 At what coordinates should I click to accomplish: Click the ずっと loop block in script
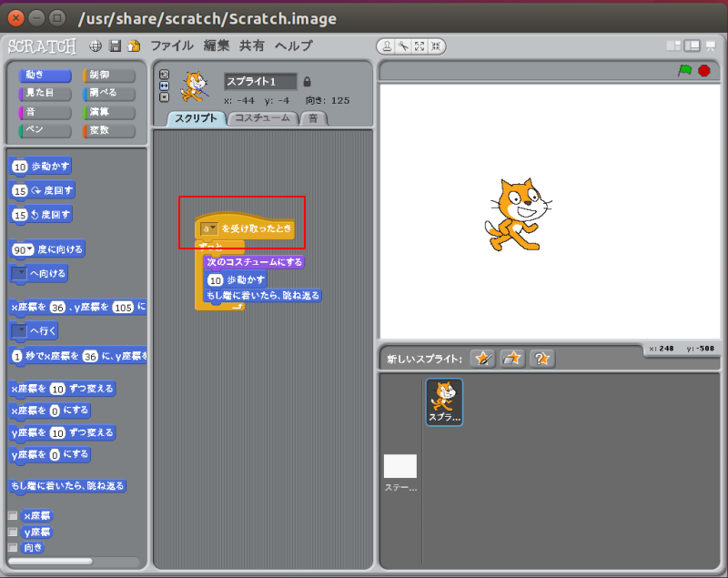pyautogui.click(x=219, y=246)
